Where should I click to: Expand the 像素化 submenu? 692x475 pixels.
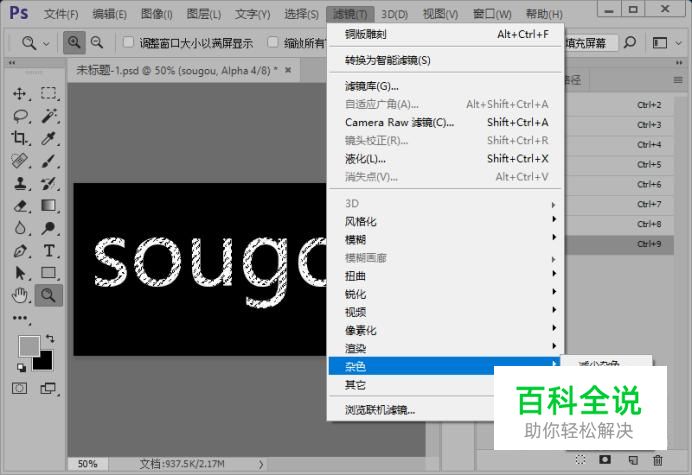445,330
